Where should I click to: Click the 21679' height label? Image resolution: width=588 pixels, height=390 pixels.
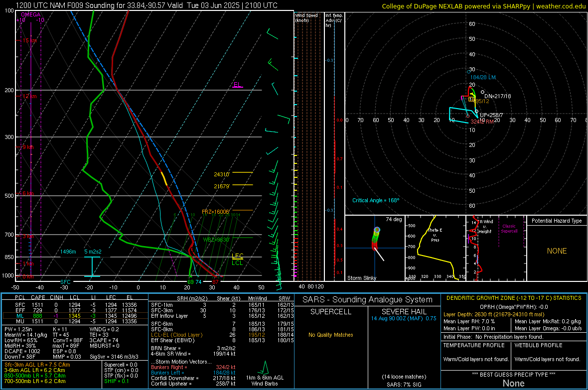point(221,186)
